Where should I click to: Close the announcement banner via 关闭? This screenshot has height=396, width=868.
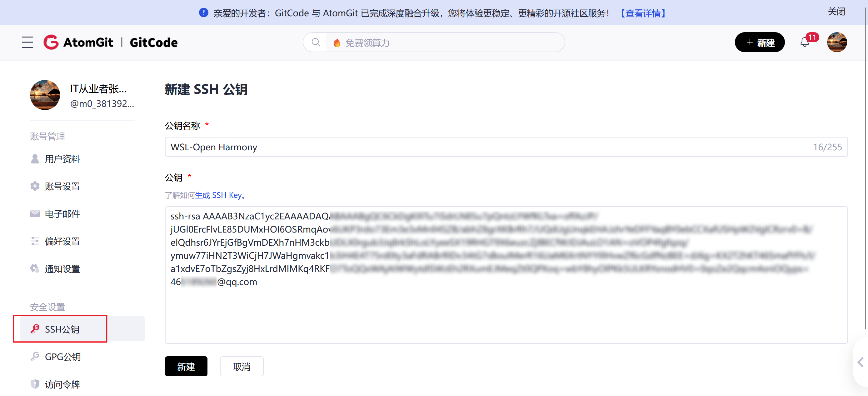836,12
